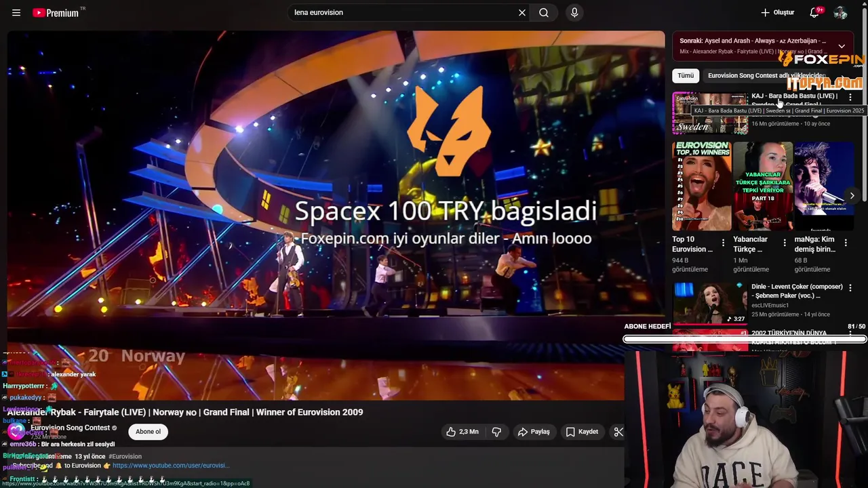The height and width of the screenshot is (488, 868).
Task: Click the escLIVEmusic1 channel name
Action: click(x=770, y=306)
